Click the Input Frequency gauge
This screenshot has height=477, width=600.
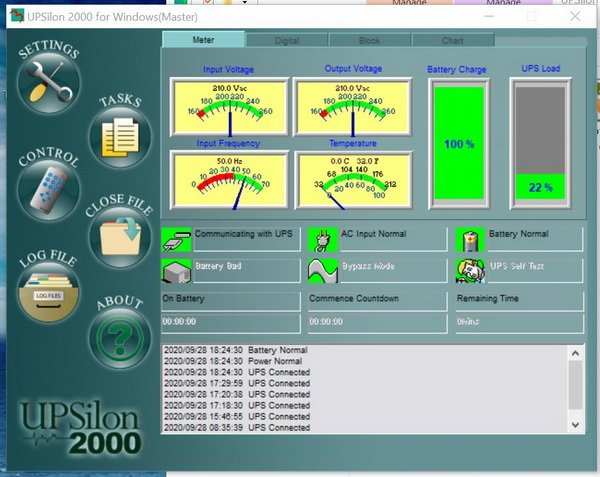(230, 180)
